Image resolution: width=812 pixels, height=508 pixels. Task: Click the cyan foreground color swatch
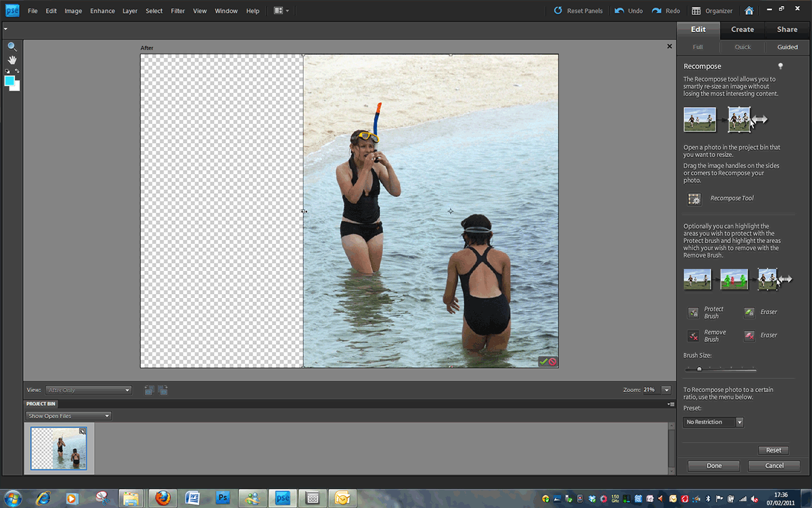click(x=9, y=81)
